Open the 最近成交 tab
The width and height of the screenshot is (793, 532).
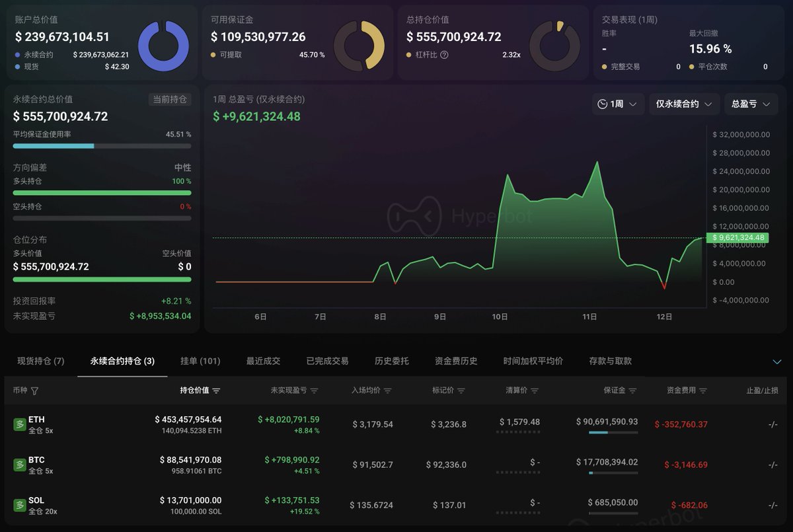[x=263, y=361]
